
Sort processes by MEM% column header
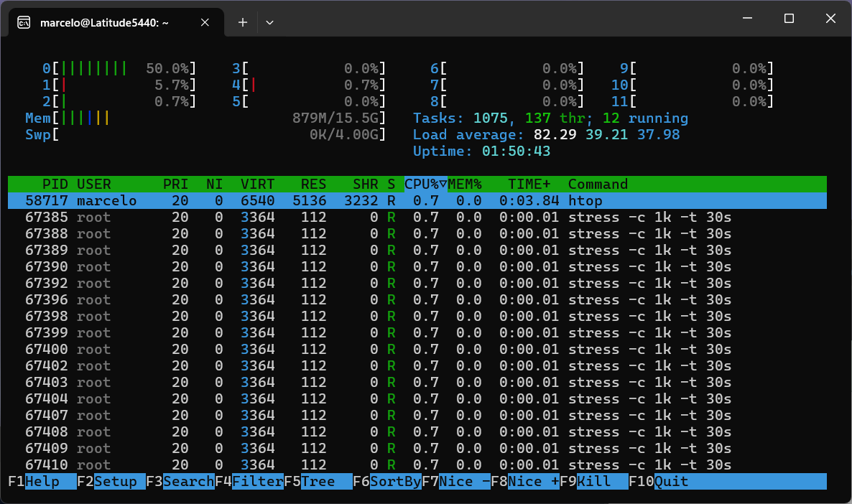click(465, 185)
